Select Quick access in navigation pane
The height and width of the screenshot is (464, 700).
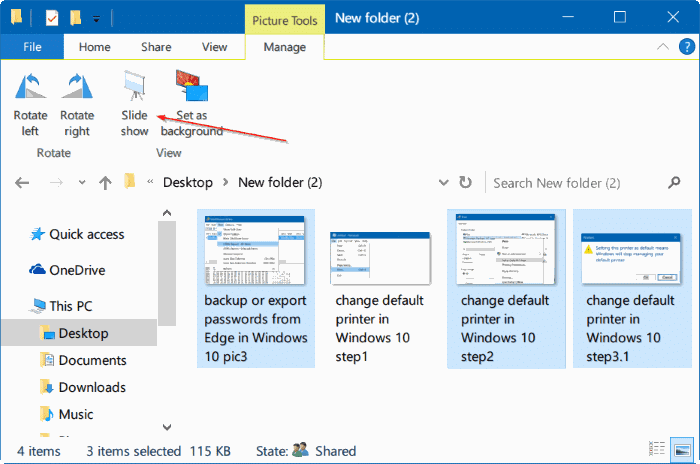[87, 234]
